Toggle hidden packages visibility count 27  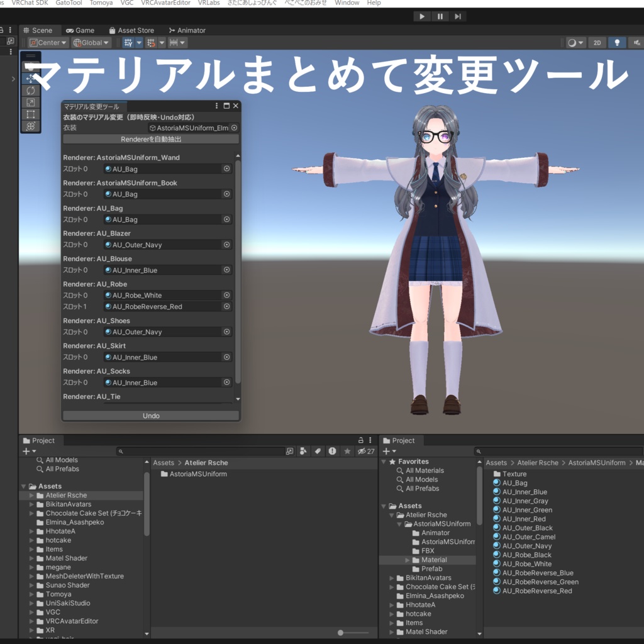366,452
